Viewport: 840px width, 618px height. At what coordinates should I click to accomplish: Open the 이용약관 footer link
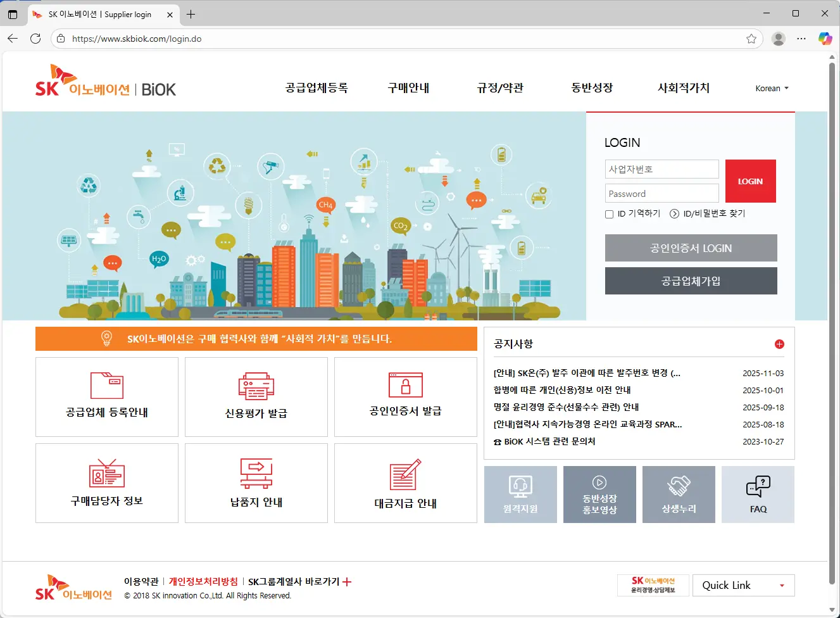(141, 581)
